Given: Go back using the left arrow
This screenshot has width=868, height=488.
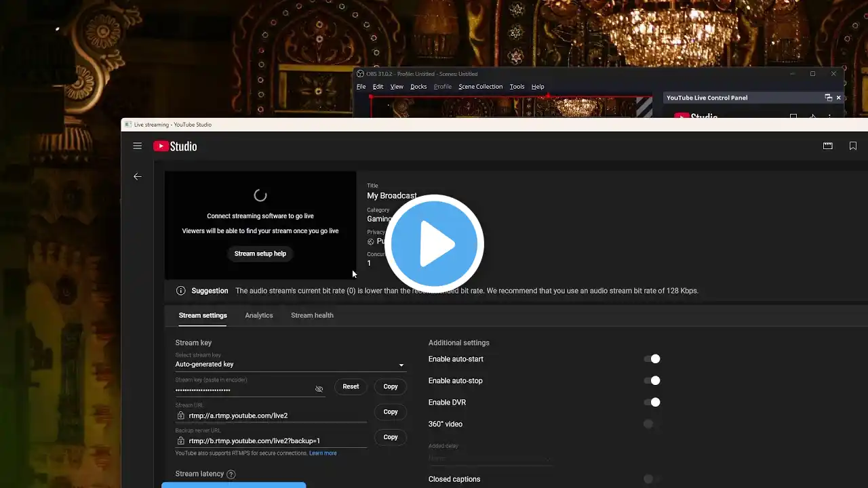Looking at the screenshot, I should [138, 176].
